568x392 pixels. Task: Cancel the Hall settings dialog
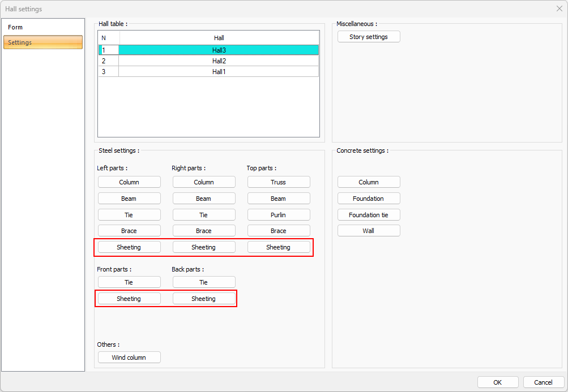coord(544,382)
